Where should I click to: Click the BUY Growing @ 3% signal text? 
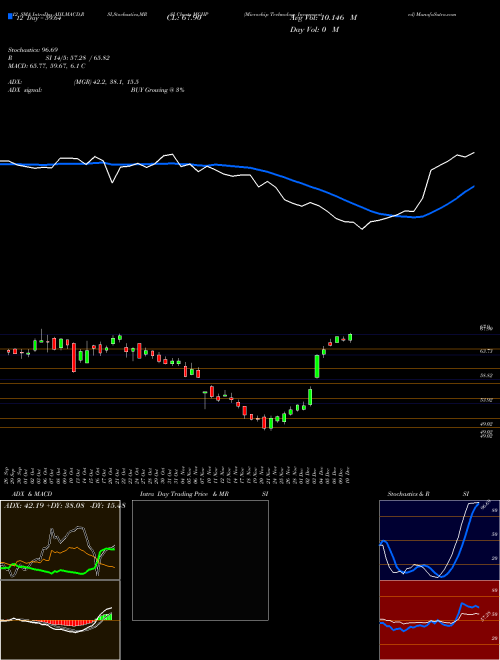click(157, 90)
